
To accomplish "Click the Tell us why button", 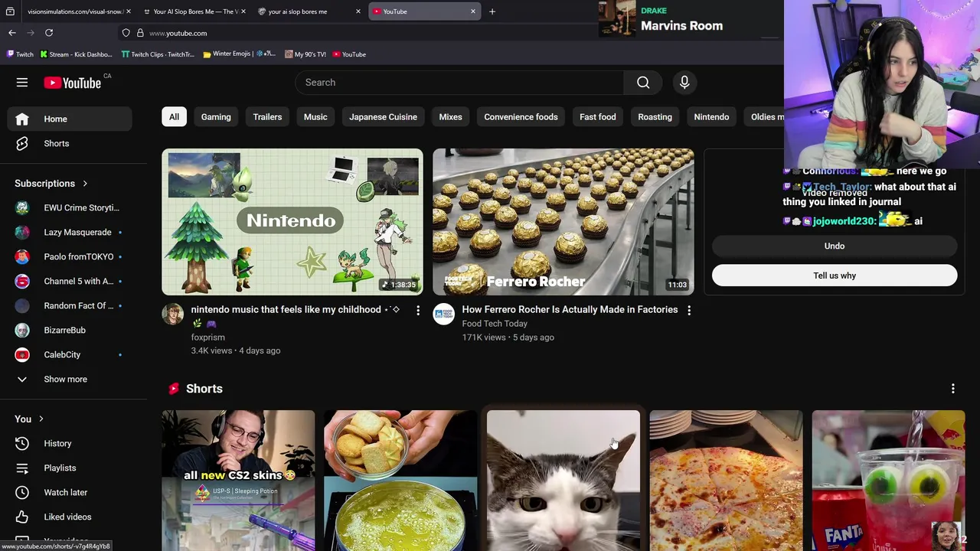I will coord(835,275).
